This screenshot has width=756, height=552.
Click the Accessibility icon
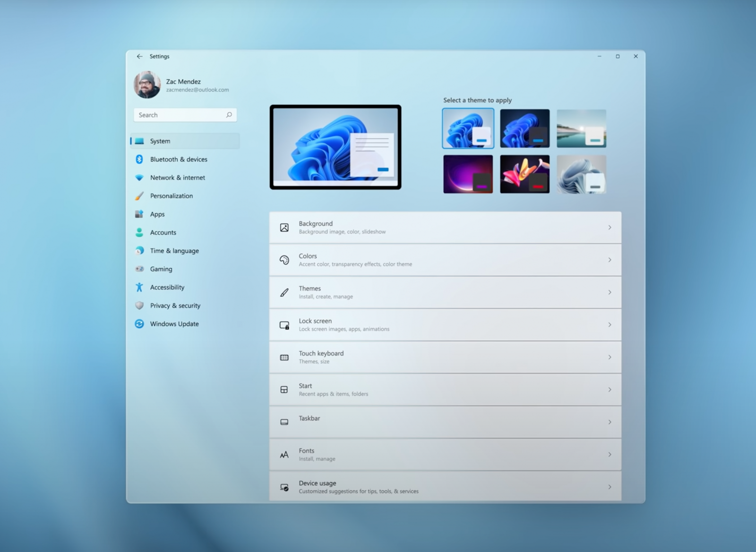coord(139,287)
